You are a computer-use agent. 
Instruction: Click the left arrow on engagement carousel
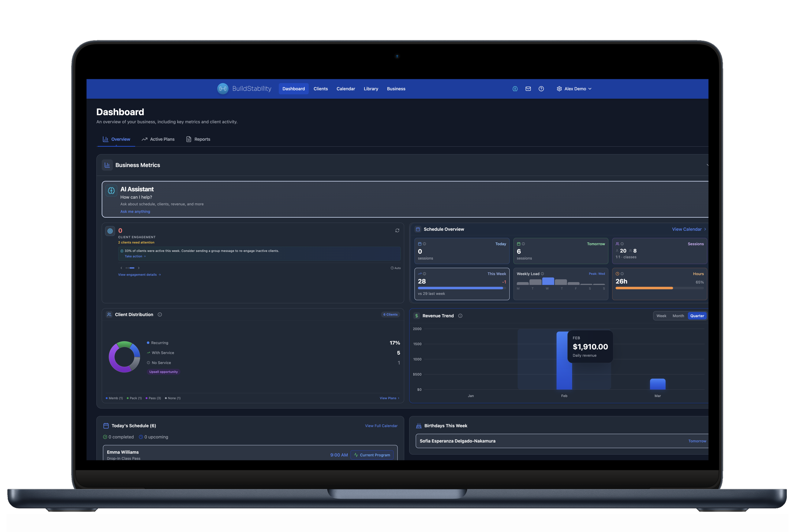(x=121, y=268)
